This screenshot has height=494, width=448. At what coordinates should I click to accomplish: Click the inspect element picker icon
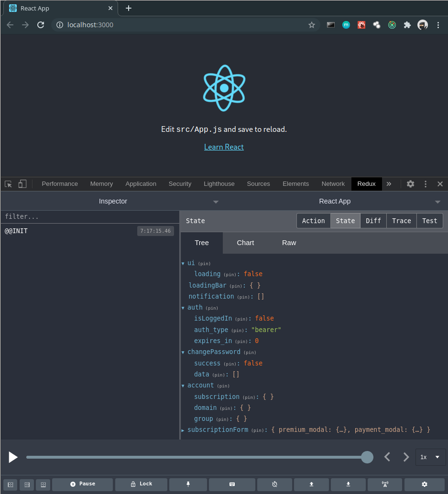[x=9, y=184]
